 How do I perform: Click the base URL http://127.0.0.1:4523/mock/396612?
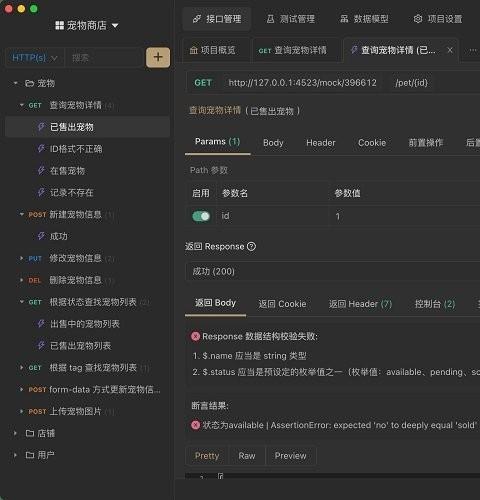pos(302,83)
